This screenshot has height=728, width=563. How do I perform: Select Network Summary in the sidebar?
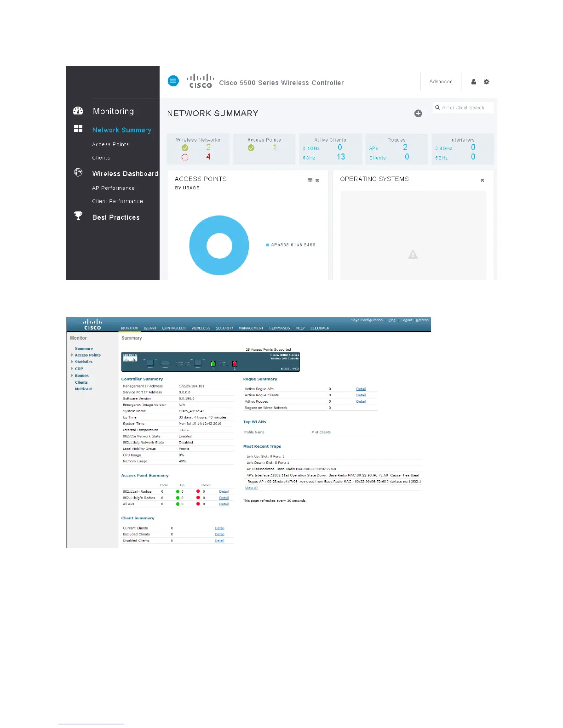[122, 130]
